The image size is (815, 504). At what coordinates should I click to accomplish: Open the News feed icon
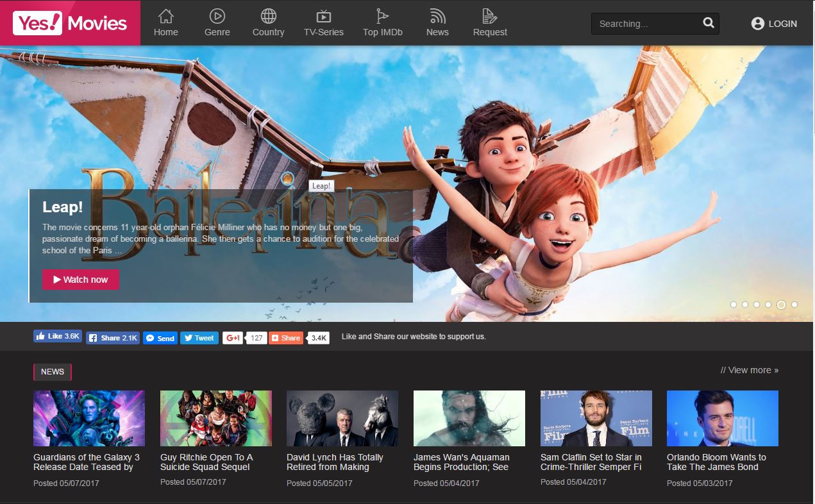tap(437, 17)
